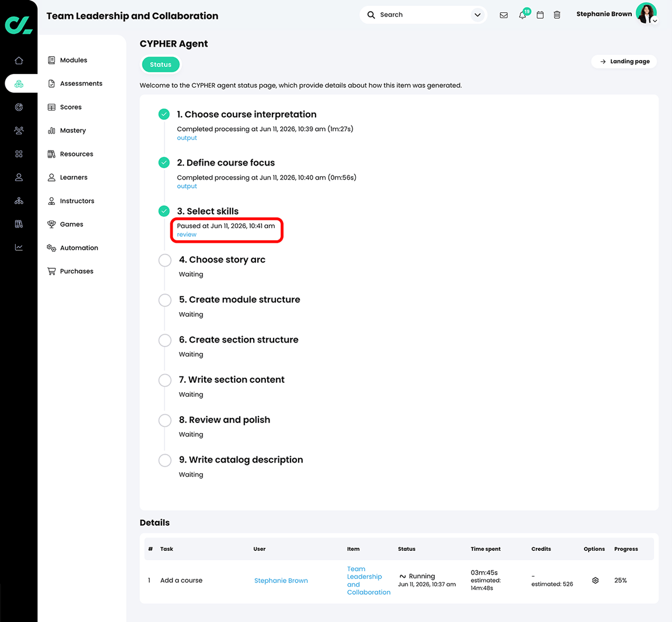The width and height of the screenshot is (672, 622).
Task: Click the 25% progress value
Action: point(620,581)
